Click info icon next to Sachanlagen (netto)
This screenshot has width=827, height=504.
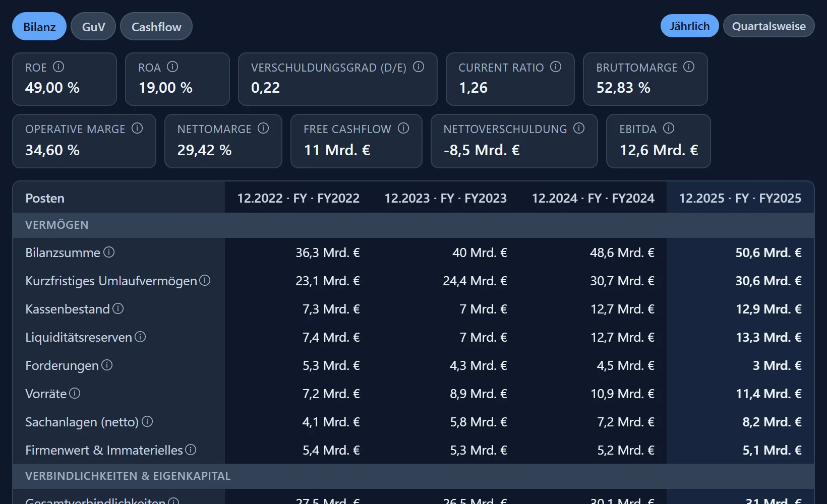pos(147,421)
